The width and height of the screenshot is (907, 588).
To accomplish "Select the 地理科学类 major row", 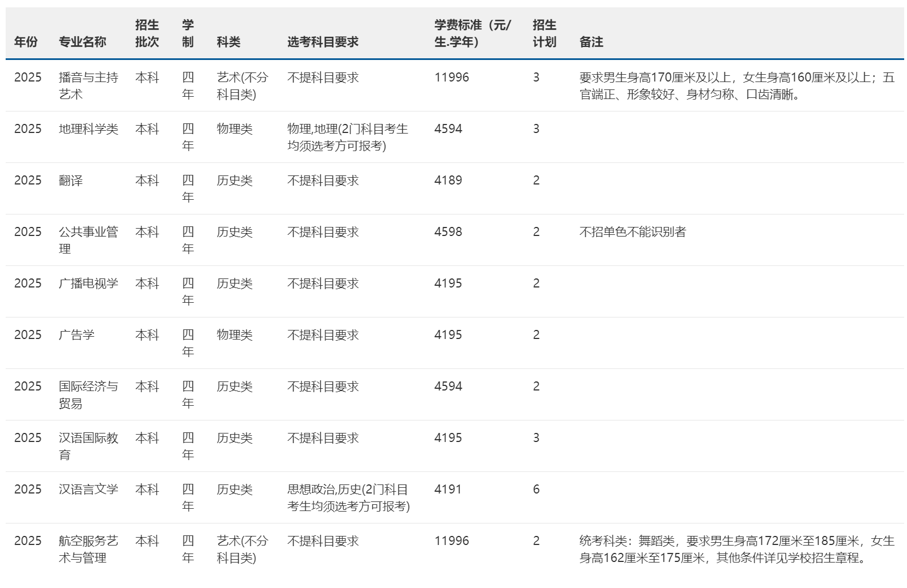I will point(88,129).
